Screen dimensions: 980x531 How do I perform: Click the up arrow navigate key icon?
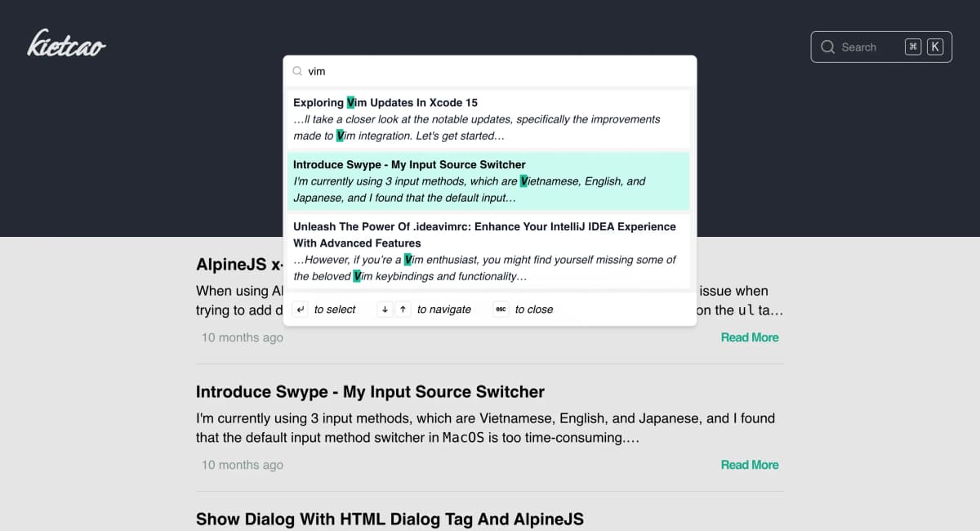click(403, 310)
